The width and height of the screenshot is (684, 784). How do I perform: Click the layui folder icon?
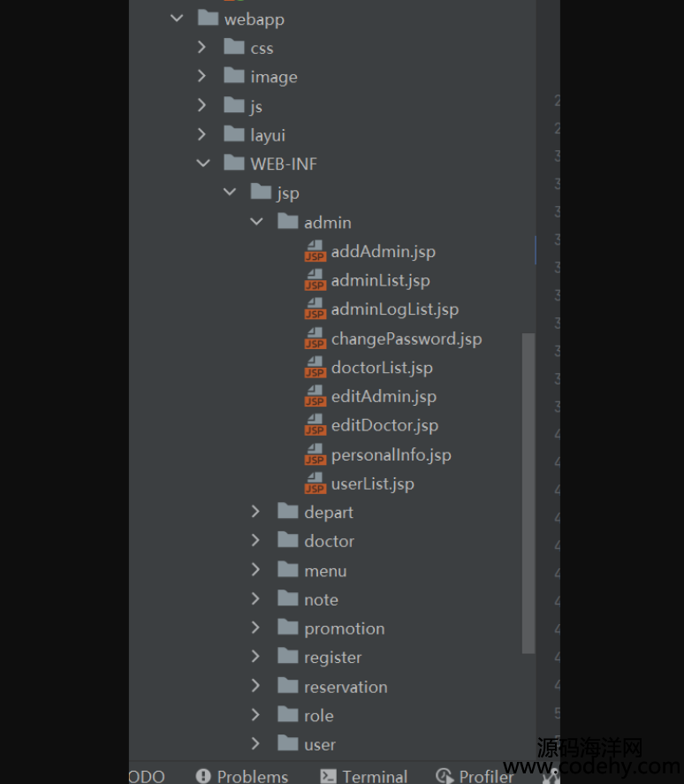coord(234,135)
